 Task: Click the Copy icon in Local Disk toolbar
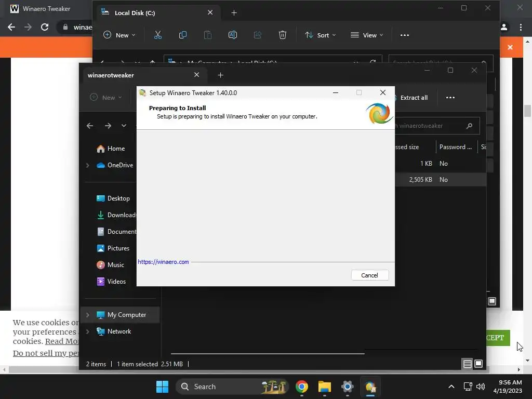pos(182,35)
